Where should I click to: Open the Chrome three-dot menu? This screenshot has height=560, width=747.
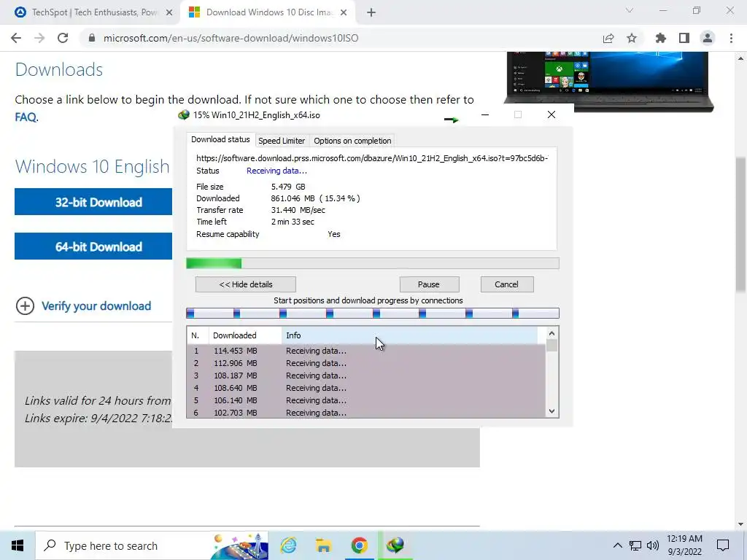pos(731,38)
